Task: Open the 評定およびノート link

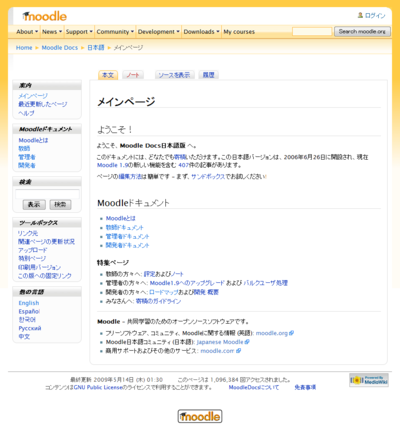Action: pos(164,274)
